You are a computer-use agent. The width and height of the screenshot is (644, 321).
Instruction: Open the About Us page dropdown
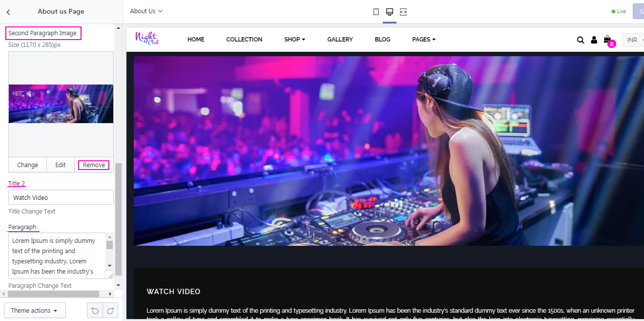tap(146, 11)
